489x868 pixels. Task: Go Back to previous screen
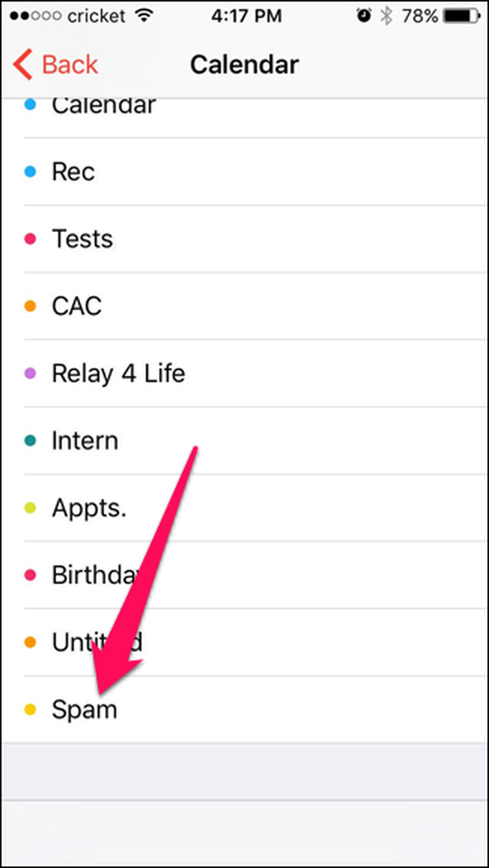click(56, 65)
